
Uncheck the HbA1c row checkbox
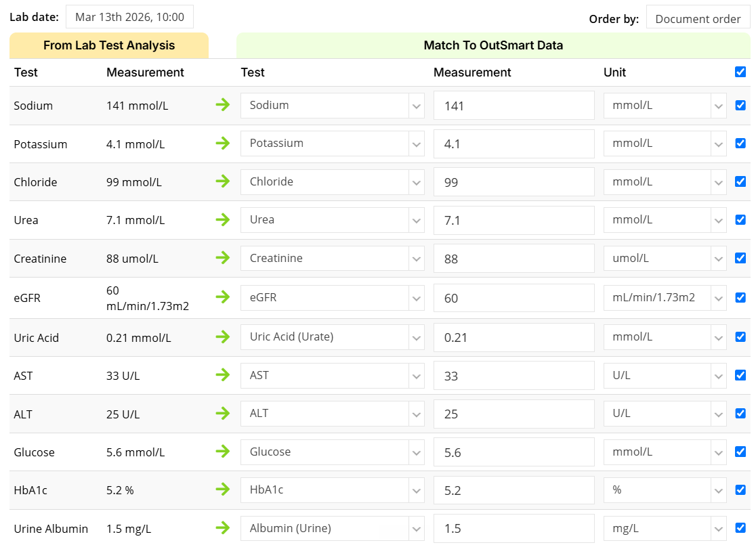740,489
